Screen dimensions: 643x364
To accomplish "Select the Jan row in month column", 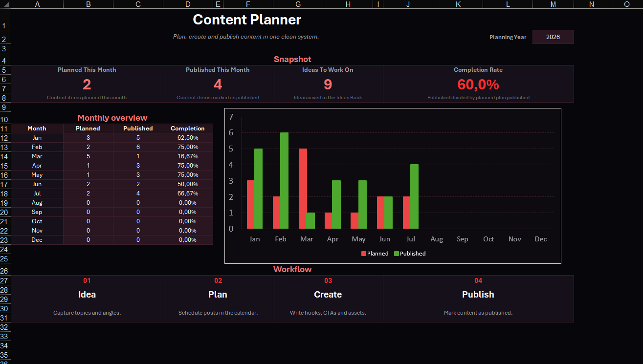I will [x=37, y=138].
